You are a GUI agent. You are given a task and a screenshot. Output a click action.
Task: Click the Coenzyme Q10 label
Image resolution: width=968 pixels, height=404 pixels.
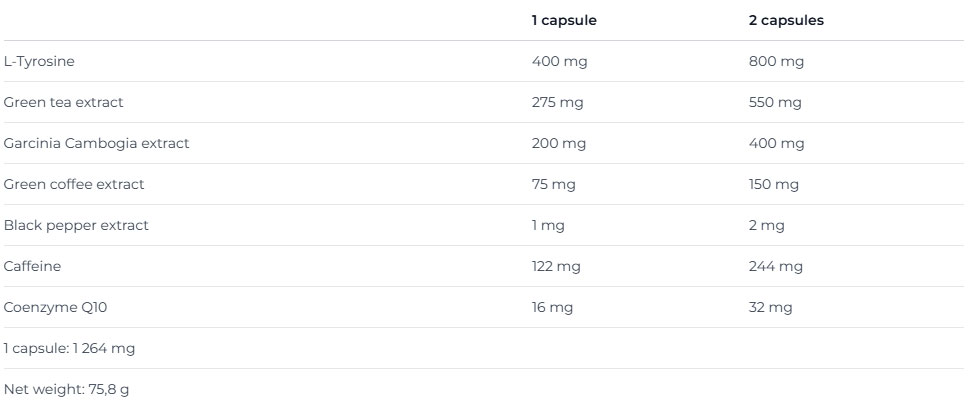[x=55, y=307]
